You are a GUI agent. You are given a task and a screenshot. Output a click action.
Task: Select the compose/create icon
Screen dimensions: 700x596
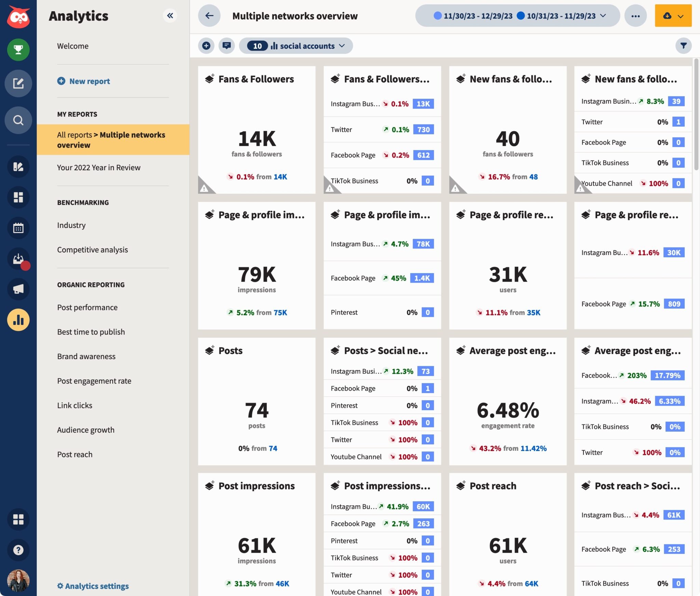pos(18,83)
